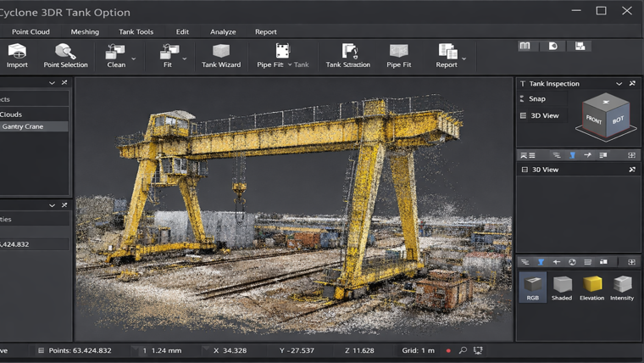Viewport: 644px width, 363px height.
Task: Select the FRONT face of the view cube
Action: pyautogui.click(x=594, y=120)
